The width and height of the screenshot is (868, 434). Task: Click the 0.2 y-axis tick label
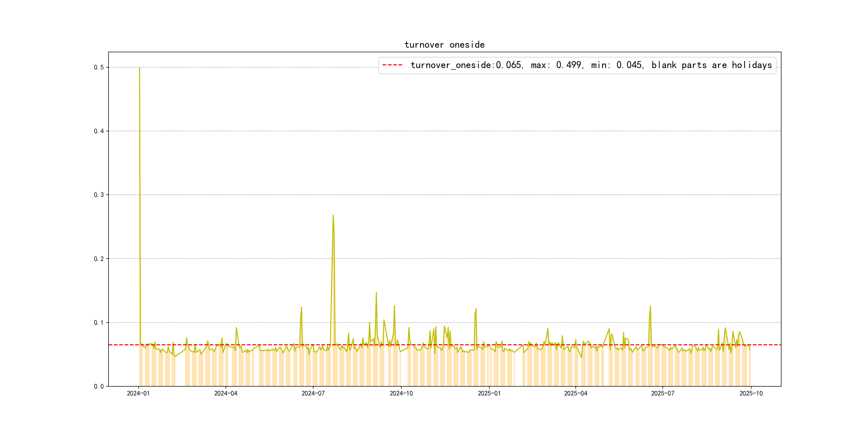99,259
